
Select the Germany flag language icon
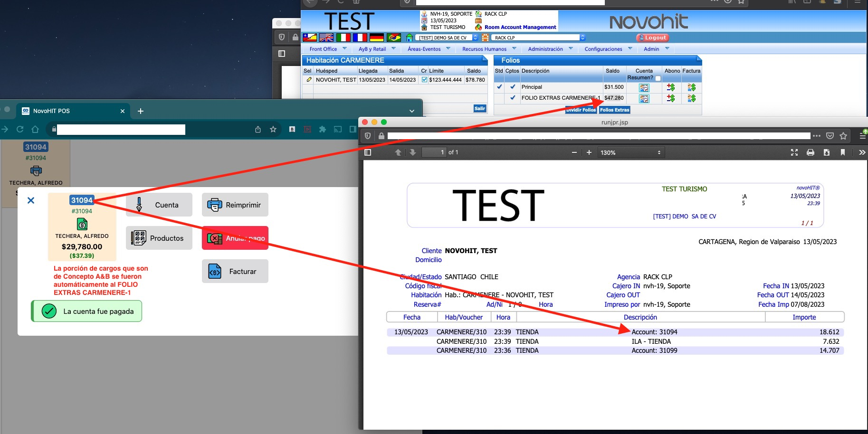pyautogui.click(x=376, y=38)
